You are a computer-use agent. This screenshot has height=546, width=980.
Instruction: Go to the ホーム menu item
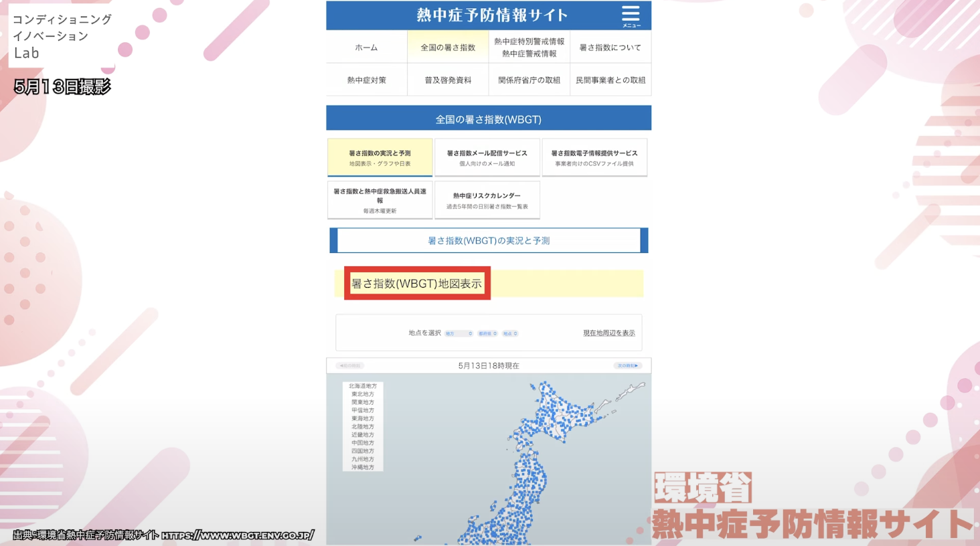click(x=366, y=48)
